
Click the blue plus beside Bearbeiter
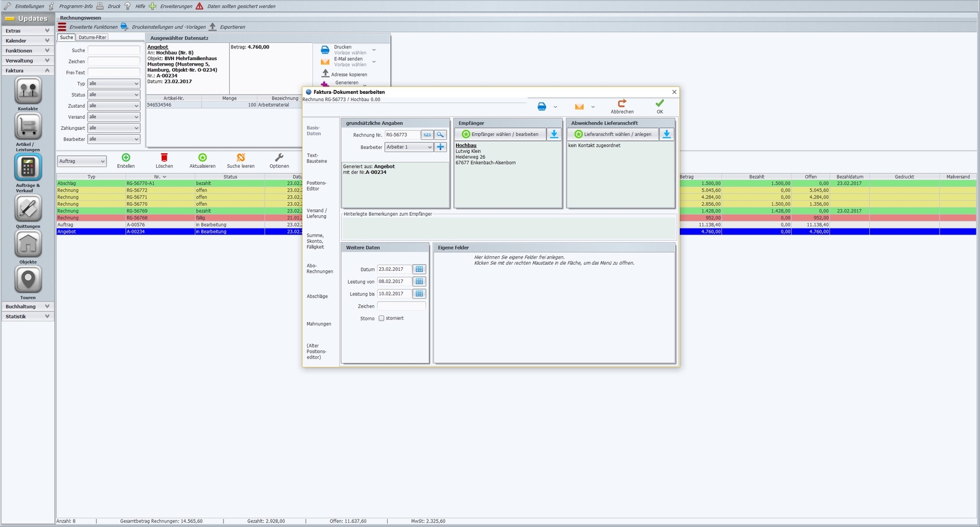tap(440, 147)
